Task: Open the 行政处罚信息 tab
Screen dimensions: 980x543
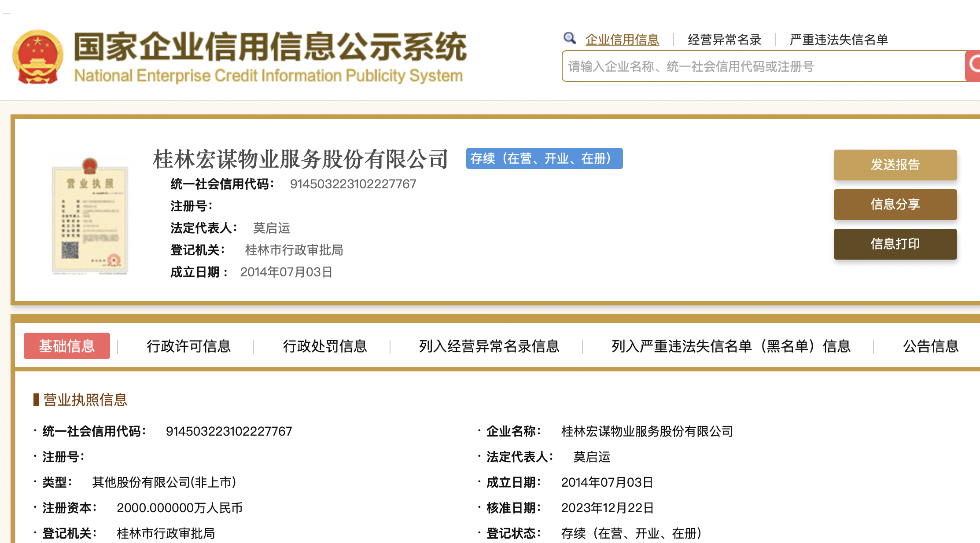Action: (325, 346)
